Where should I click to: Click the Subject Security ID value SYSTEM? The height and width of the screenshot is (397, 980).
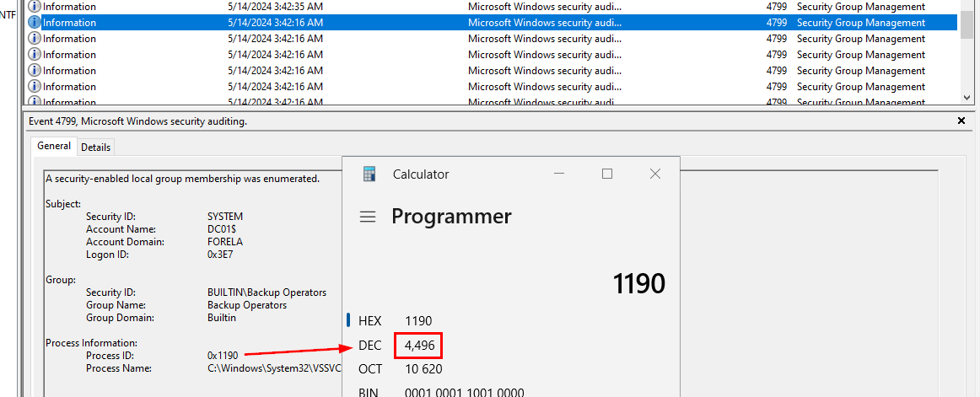[x=225, y=217]
